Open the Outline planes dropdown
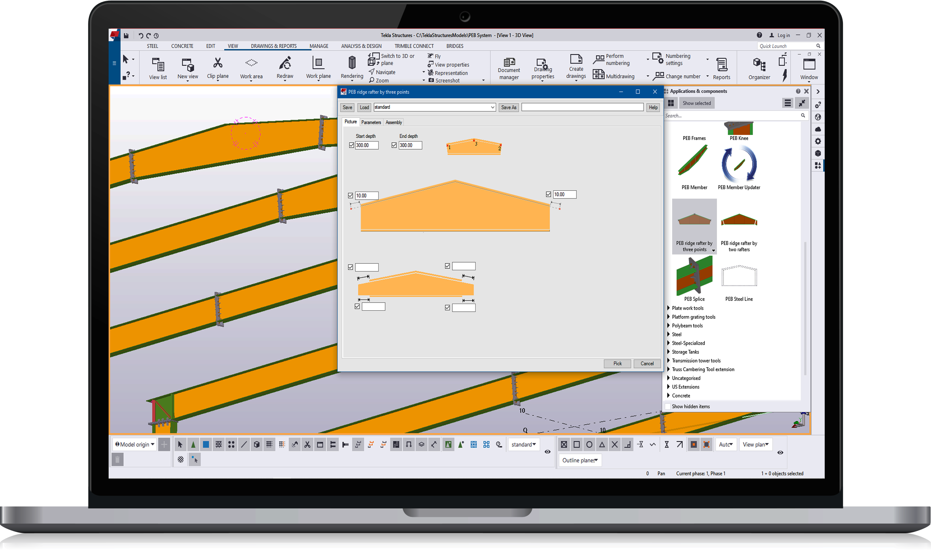The height and width of the screenshot is (560, 931). pos(580,460)
